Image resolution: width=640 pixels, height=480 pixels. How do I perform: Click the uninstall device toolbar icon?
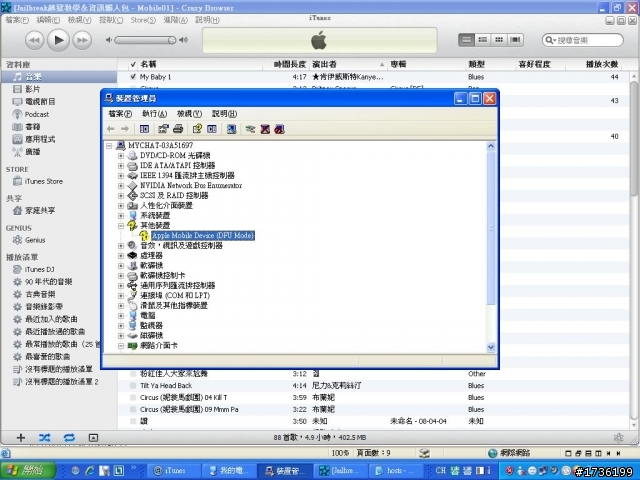tap(265, 129)
